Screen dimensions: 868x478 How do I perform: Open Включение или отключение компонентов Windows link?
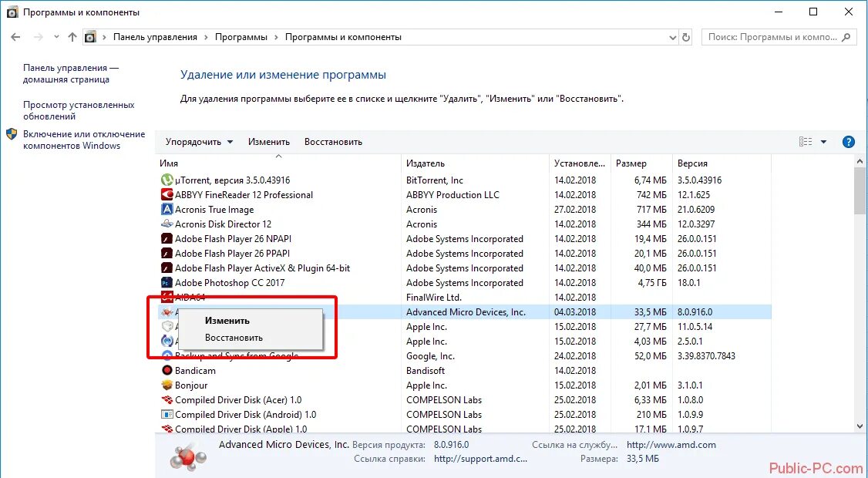84,140
